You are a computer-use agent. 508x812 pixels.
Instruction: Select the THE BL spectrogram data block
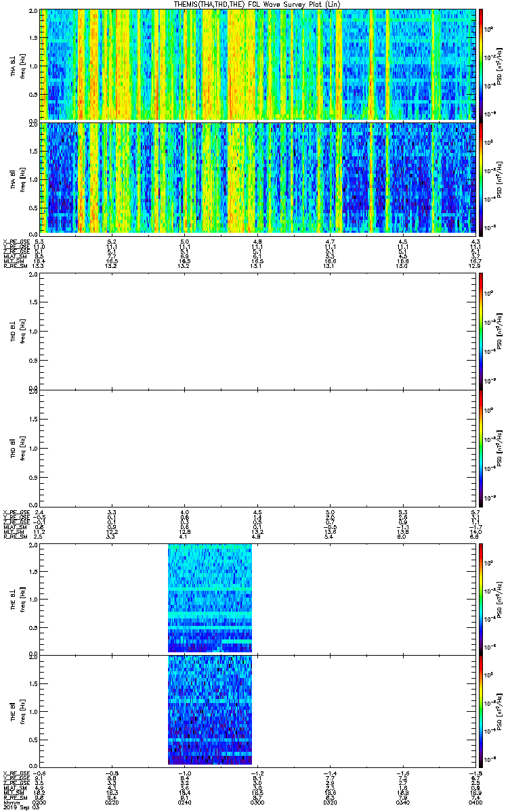click(209, 597)
